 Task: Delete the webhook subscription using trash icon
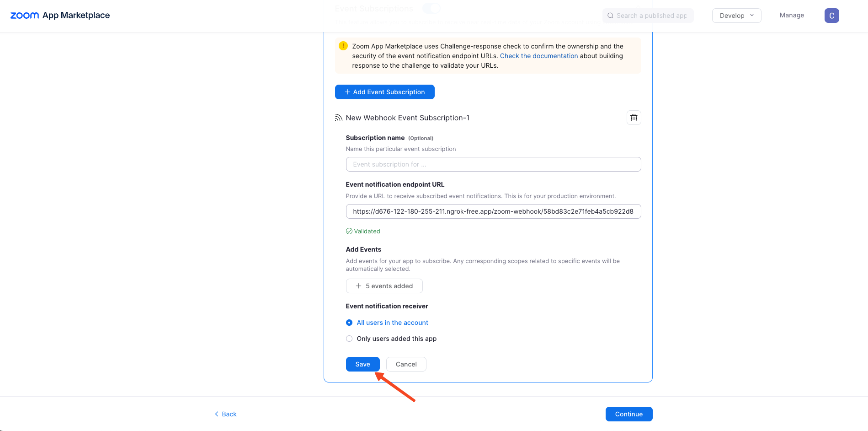[634, 118]
